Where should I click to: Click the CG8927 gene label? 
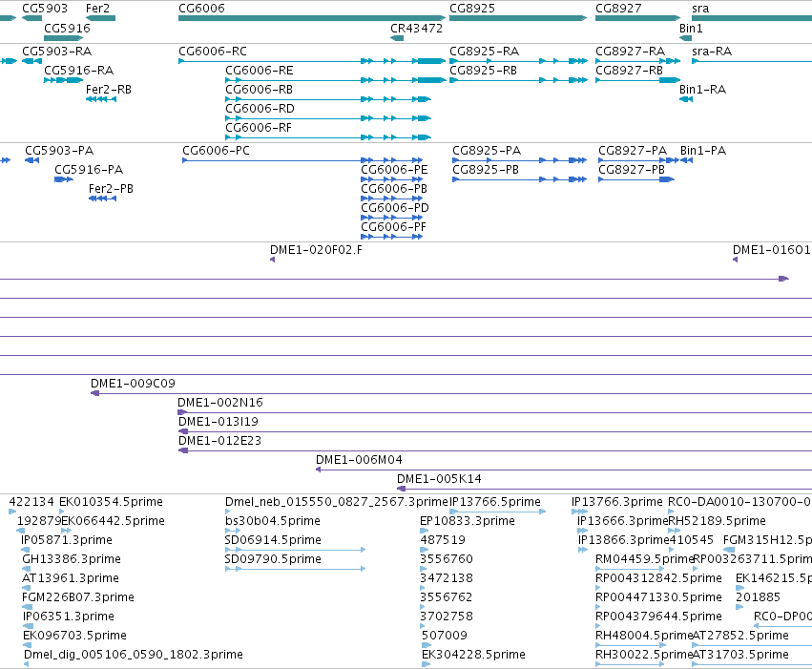point(618,9)
